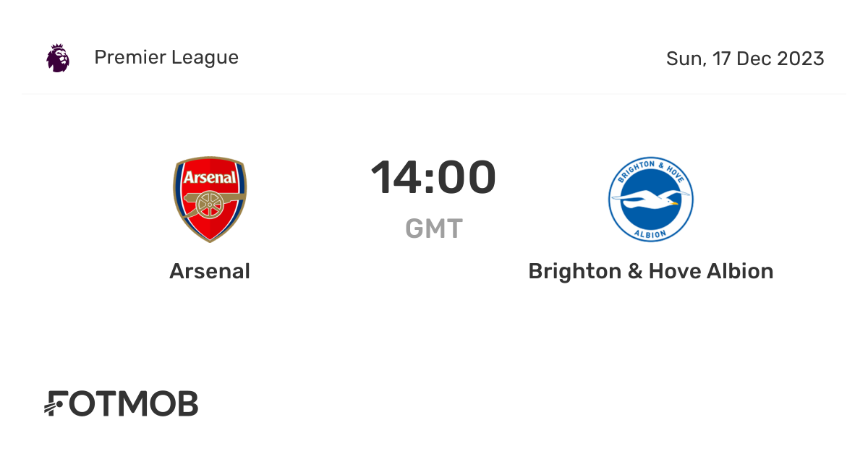Click the word Arsenal inside the crest
Viewport: 868px width, 454px height.
210,178
